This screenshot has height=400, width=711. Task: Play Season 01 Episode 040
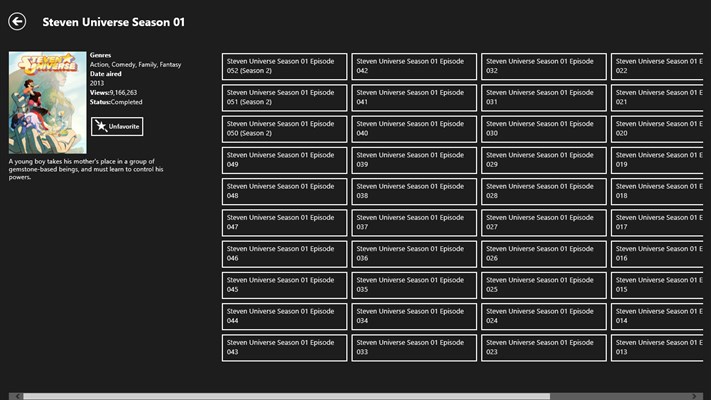tap(414, 129)
